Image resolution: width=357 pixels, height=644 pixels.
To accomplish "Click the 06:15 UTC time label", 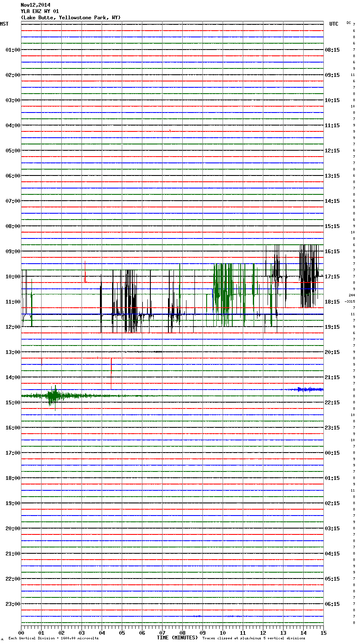I will (332, 604).
